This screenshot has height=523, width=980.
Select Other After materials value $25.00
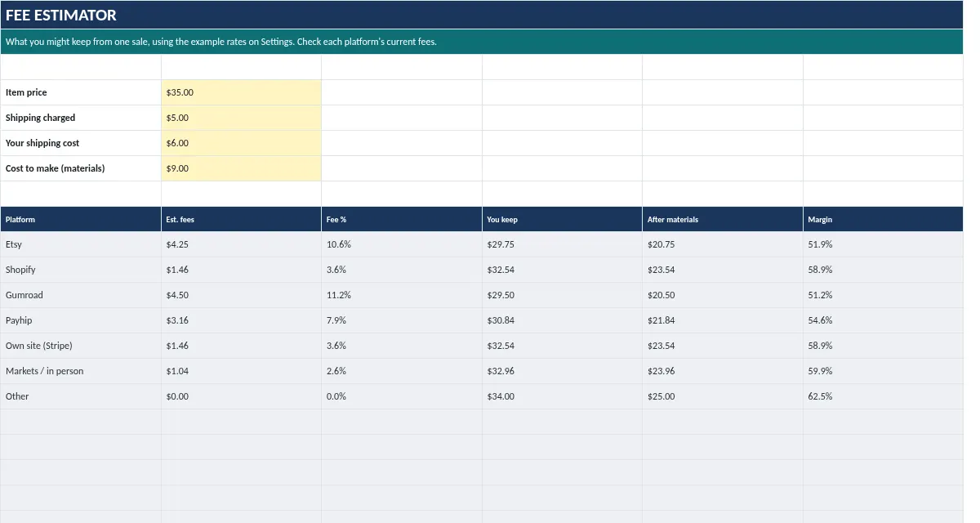[x=723, y=396]
